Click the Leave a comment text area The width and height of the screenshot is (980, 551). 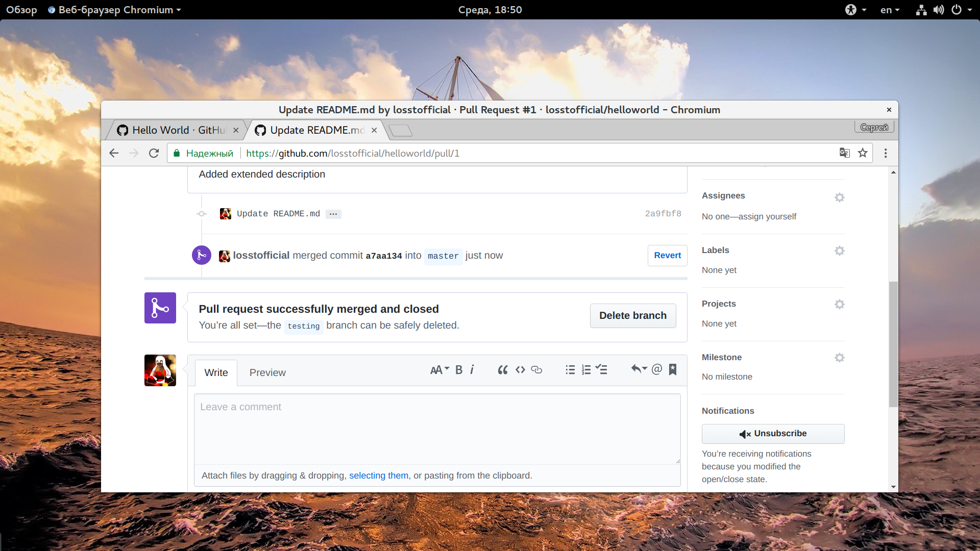[437, 429]
